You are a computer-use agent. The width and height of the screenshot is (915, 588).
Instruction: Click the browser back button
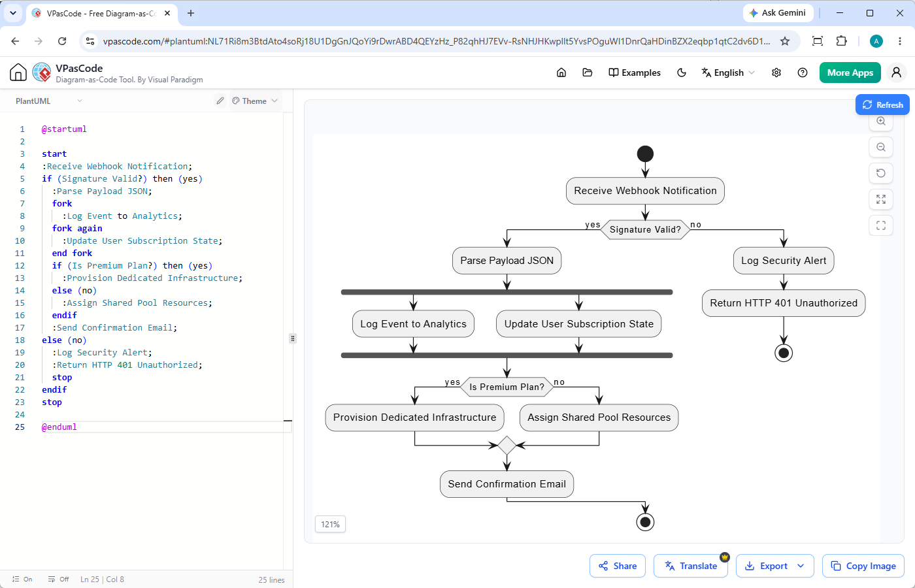click(15, 41)
